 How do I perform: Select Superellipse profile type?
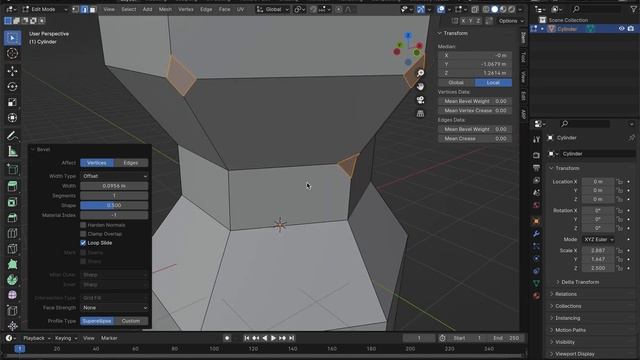[x=97, y=321]
